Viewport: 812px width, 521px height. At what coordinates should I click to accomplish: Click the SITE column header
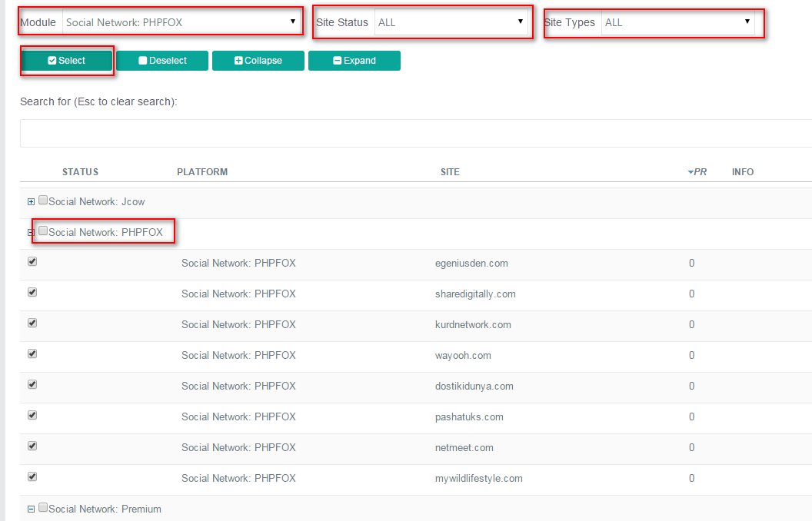click(450, 172)
